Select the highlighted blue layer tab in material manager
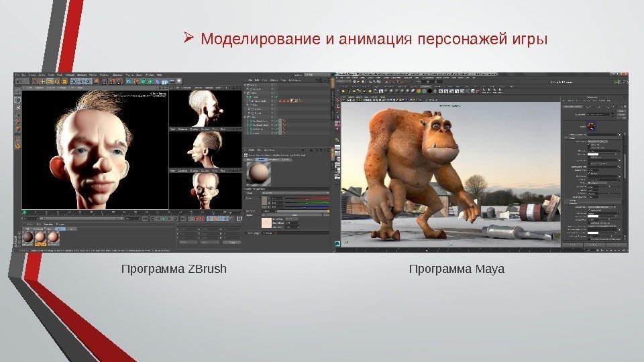Screen dimensions: 644x362 tap(60, 229)
